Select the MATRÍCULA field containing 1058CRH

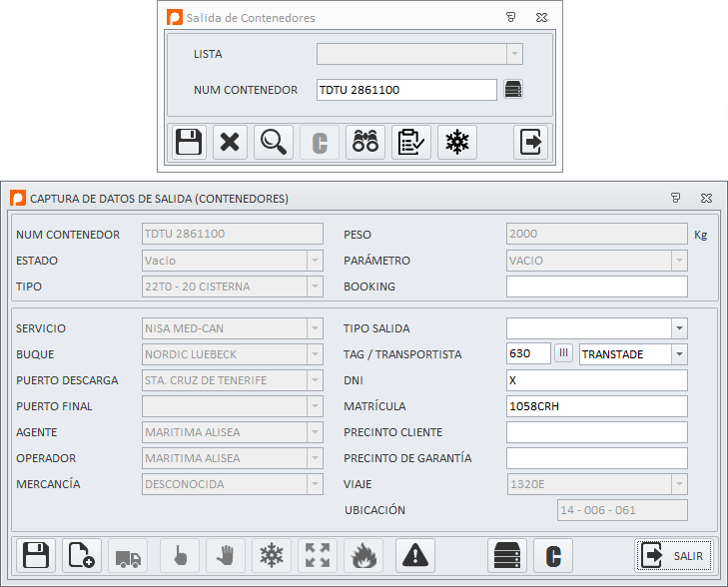click(596, 406)
